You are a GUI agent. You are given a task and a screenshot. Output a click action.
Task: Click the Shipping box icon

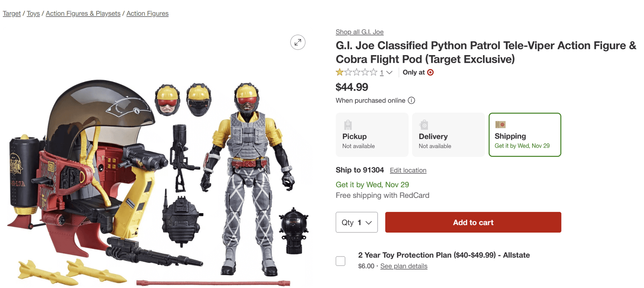coord(500,125)
